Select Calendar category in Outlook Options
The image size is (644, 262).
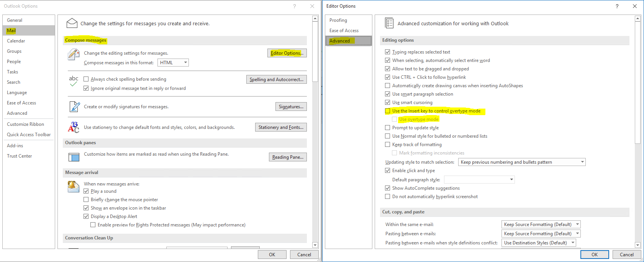(29, 41)
